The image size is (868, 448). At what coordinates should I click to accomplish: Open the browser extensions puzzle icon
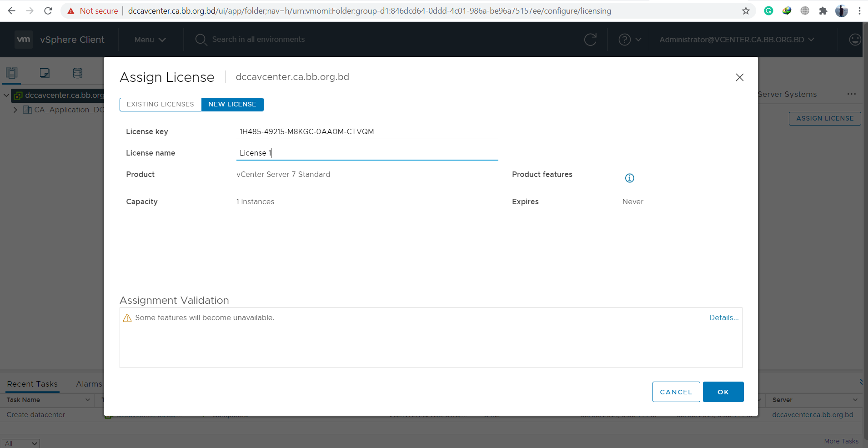pos(823,11)
